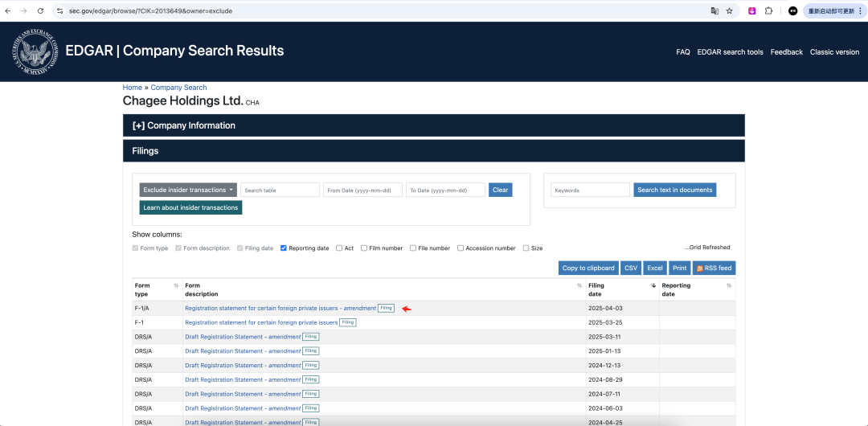Go back with the browser back arrow

[8, 10]
